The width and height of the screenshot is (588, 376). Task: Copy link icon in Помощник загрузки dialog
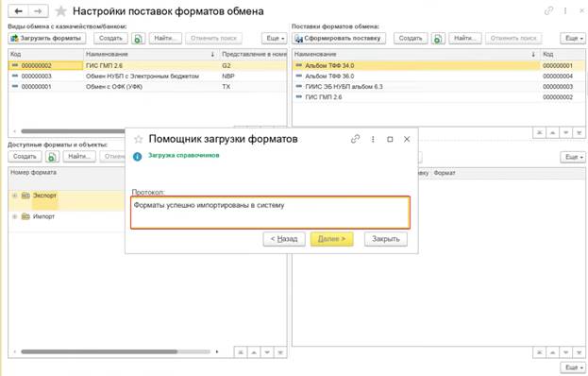tap(355, 139)
